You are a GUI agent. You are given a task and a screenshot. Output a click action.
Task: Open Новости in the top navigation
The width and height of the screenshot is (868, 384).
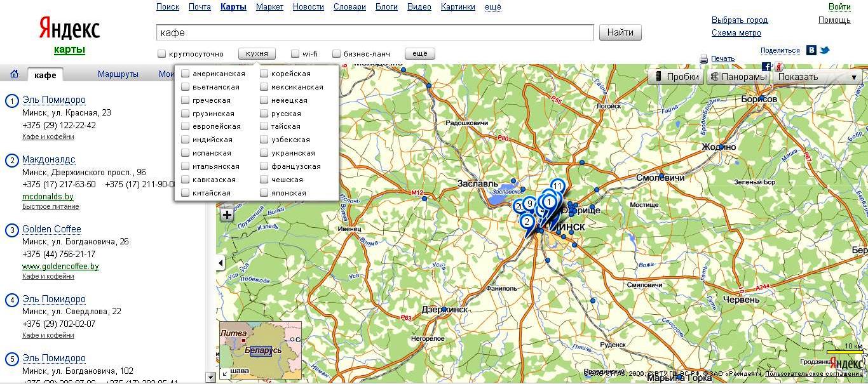pyautogui.click(x=308, y=7)
